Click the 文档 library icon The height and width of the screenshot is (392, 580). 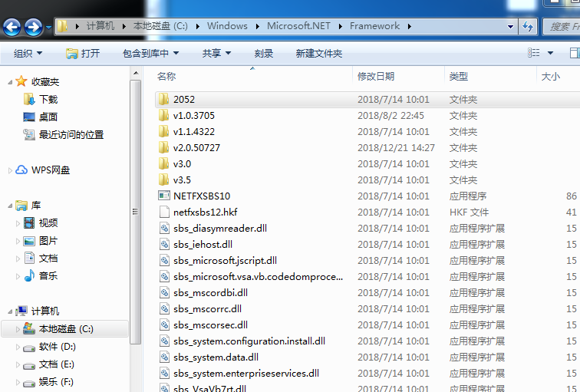pos(29,258)
